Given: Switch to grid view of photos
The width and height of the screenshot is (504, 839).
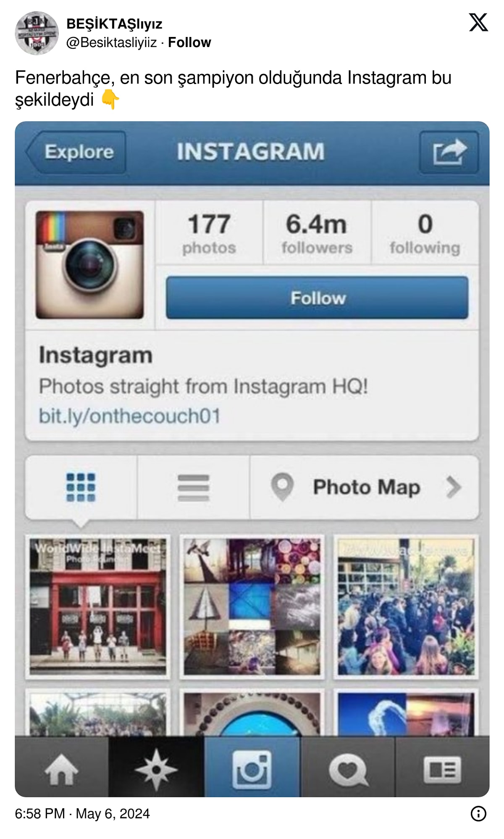Looking at the screenshot, I should [x=81, y=487].
